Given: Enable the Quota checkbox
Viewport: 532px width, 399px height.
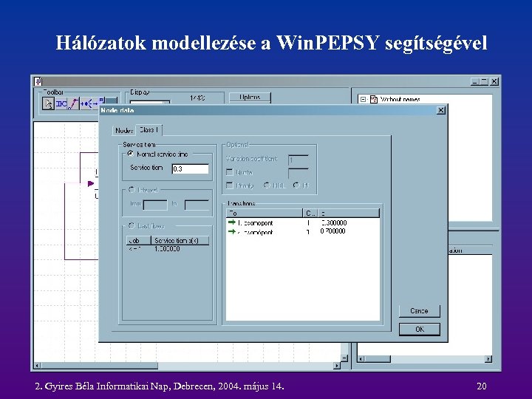Looking at the screenshot, I should click(x=230, y=172).
